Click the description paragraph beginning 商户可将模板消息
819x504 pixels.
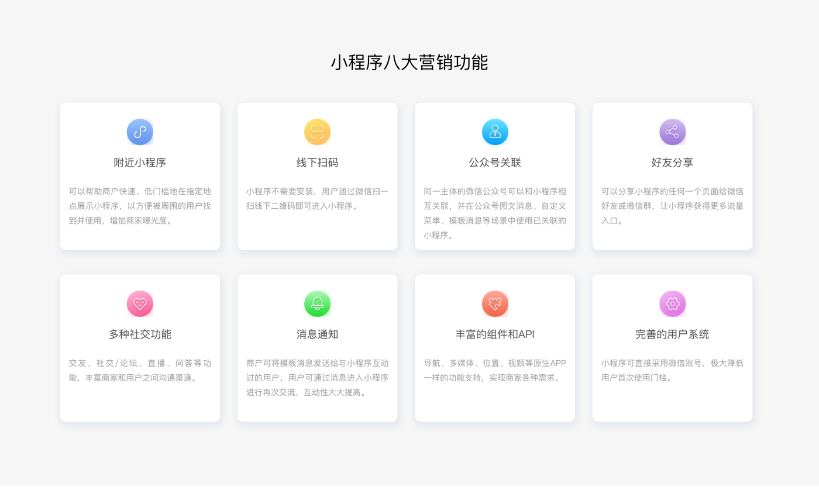point(317,378)
